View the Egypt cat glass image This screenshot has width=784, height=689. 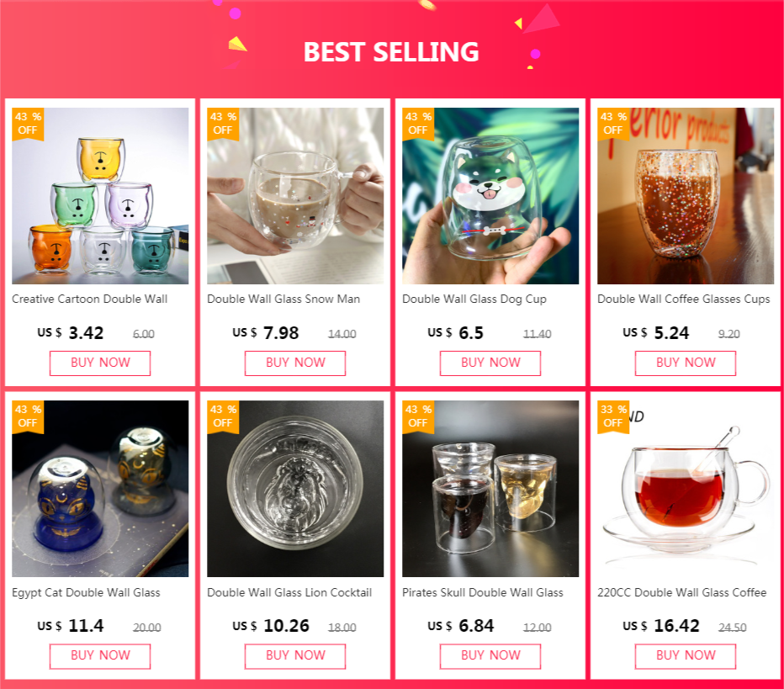(100, 489)
